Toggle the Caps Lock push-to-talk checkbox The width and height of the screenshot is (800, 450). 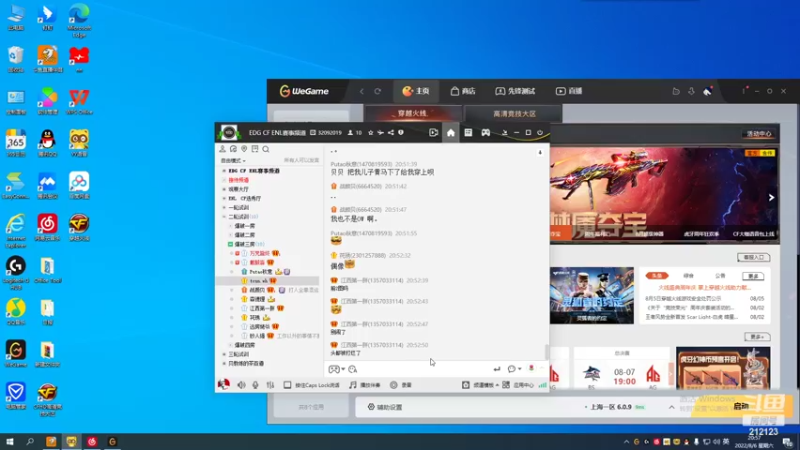[287, 385]
